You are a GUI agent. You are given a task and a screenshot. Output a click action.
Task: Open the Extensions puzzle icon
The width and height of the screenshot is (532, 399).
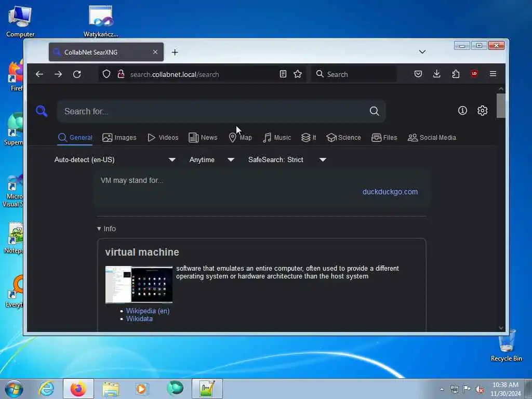coord(456,74)
